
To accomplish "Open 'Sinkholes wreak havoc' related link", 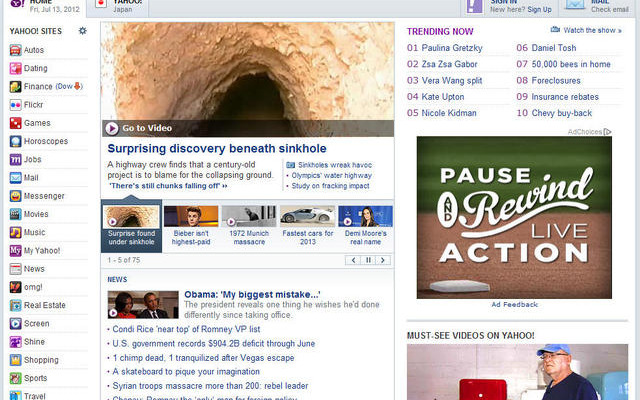I will point(335,165).
